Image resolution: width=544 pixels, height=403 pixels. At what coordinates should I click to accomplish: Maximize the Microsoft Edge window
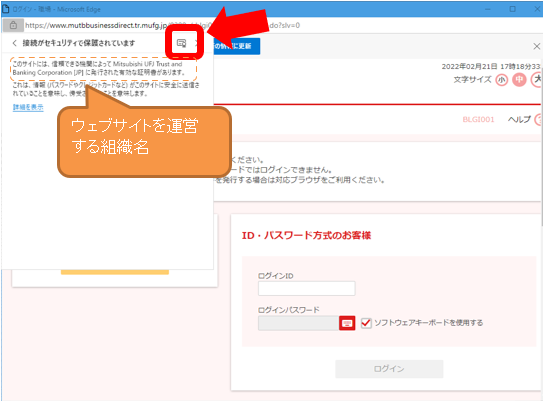pos(512,9)
